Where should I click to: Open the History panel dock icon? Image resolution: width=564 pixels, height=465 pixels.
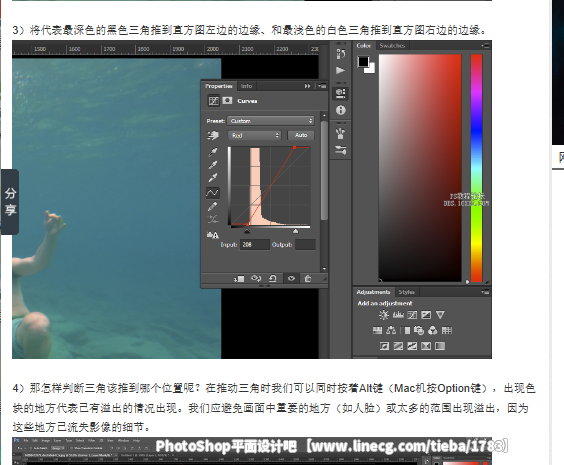pyautogui.click(x=341, y=54)
